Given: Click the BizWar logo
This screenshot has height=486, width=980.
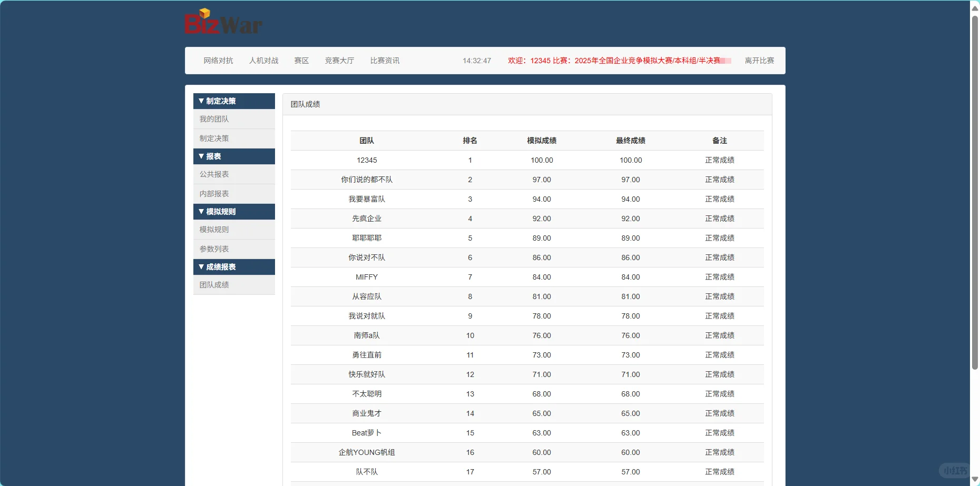Looking at the screenshot, I should (223, 22).
